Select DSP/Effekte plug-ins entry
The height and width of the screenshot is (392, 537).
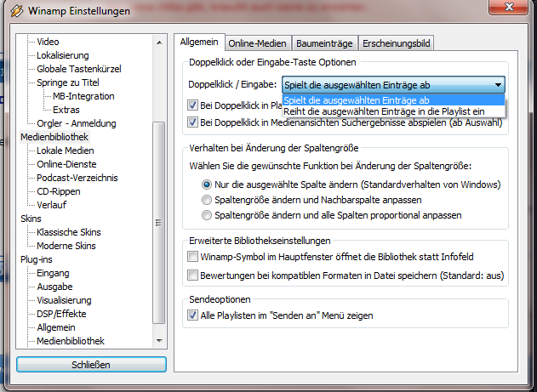(61, 314)
